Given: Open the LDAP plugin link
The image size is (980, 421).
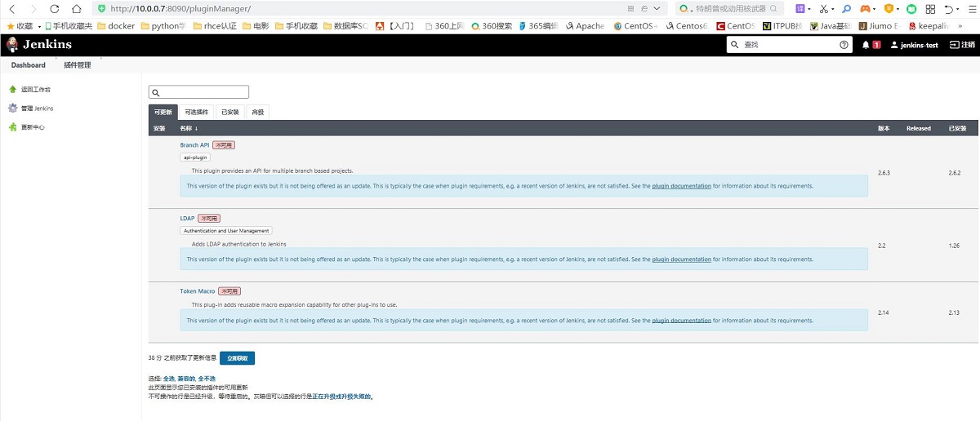Looking at the screenshot, I should 187,219.
